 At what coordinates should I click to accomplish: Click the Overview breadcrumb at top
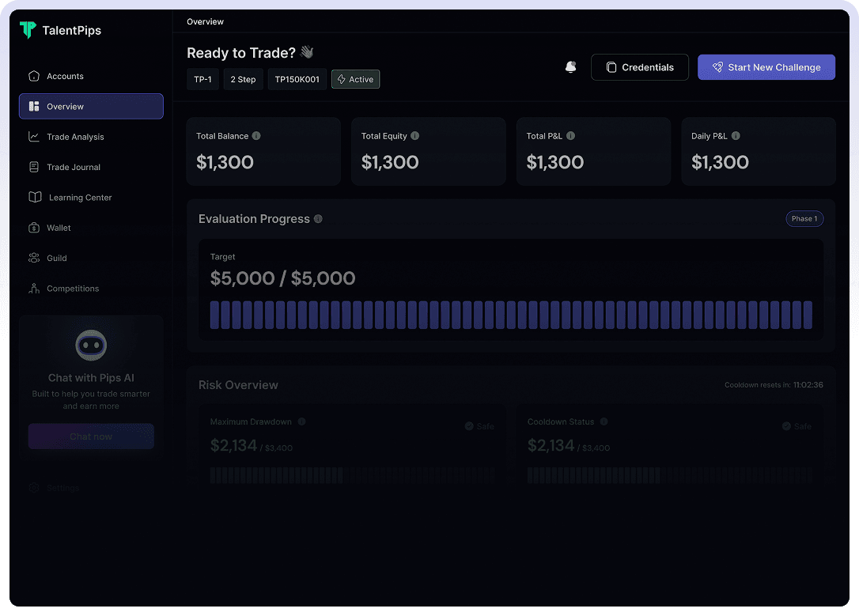coord(206,22)
